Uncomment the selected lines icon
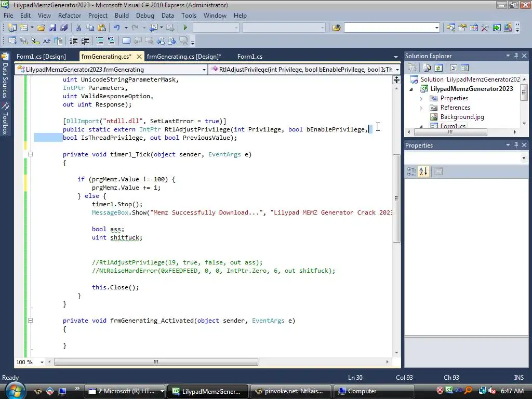 click(x=111, y=41)
